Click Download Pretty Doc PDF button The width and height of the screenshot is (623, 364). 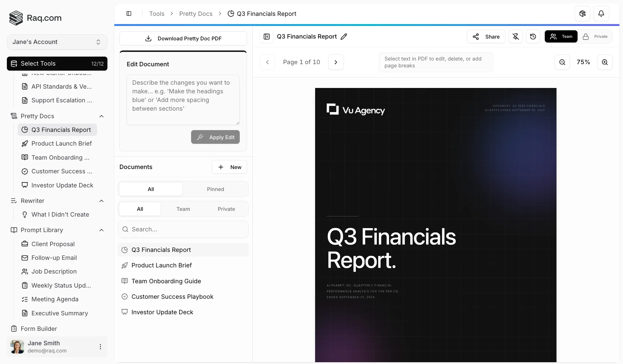183,39
